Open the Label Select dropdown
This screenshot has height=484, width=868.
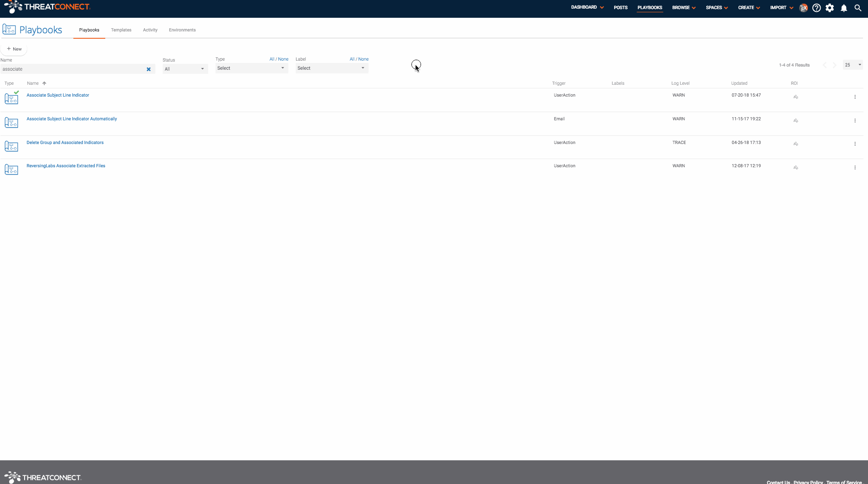[332, 68]
